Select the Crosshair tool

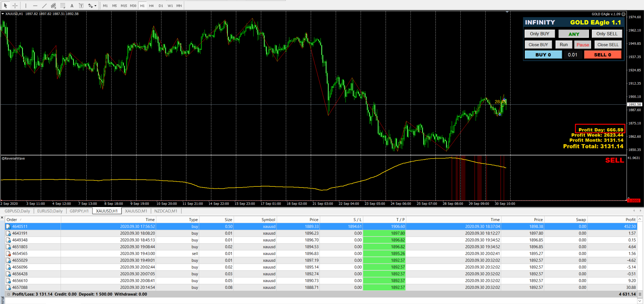click(x=15, y=5)
